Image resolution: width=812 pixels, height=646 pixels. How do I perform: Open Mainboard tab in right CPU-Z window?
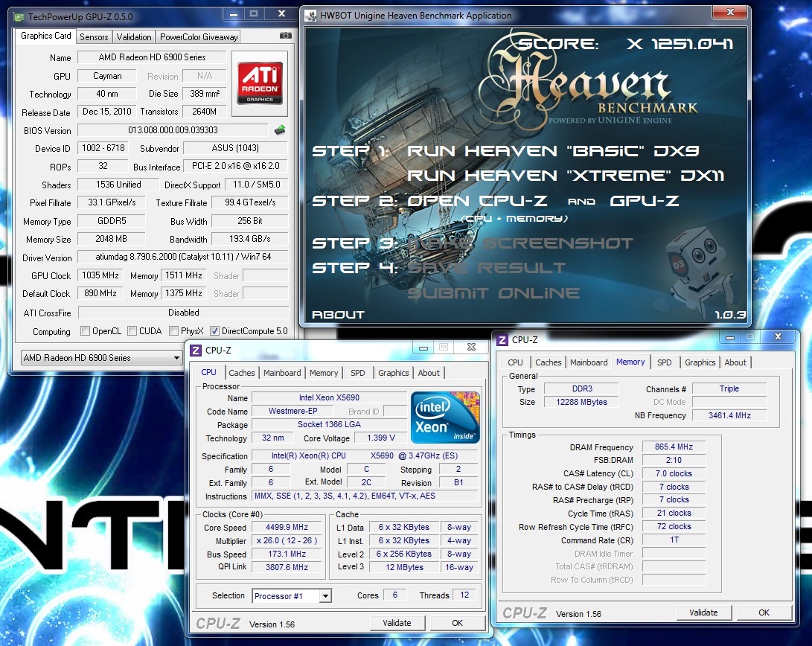pyautogui.click(x=588, y=362)
